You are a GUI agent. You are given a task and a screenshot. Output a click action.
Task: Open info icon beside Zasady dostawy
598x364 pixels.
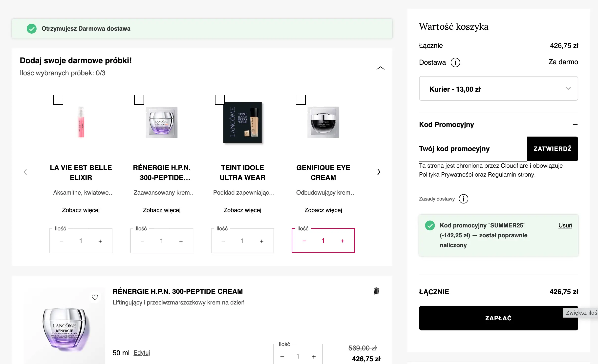[x=463, y=199]
